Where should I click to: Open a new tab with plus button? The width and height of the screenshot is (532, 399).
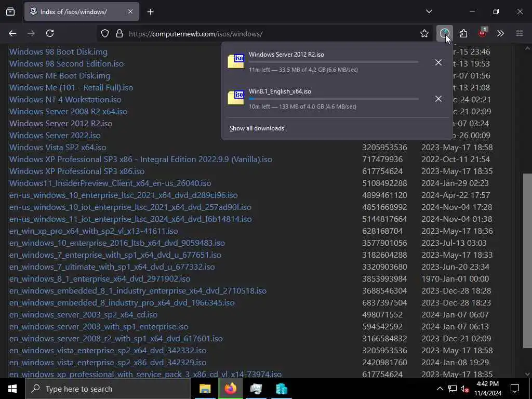(150, 12)
